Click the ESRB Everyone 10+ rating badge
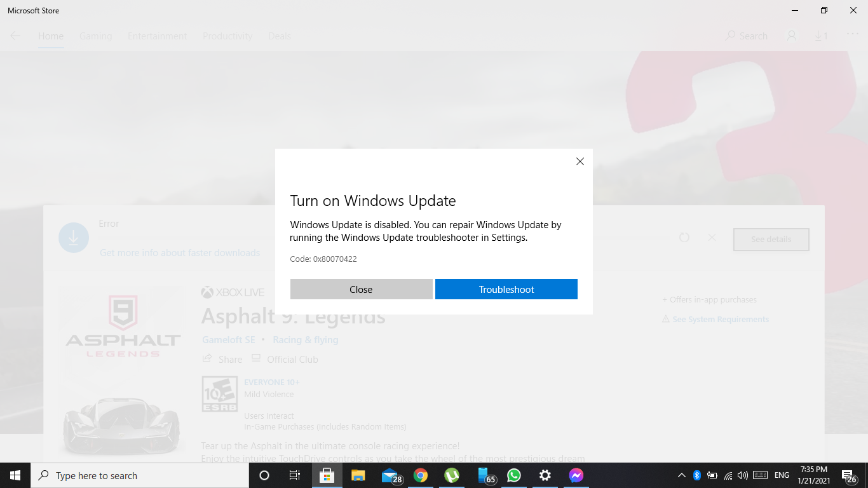This screenshot has height=488, width=868. click(220, 394)
